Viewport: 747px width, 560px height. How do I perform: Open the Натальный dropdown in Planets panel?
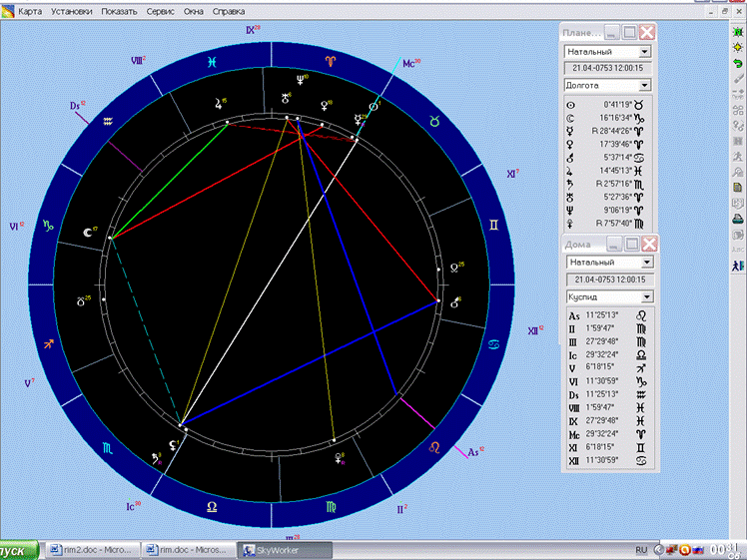point(643,51)
